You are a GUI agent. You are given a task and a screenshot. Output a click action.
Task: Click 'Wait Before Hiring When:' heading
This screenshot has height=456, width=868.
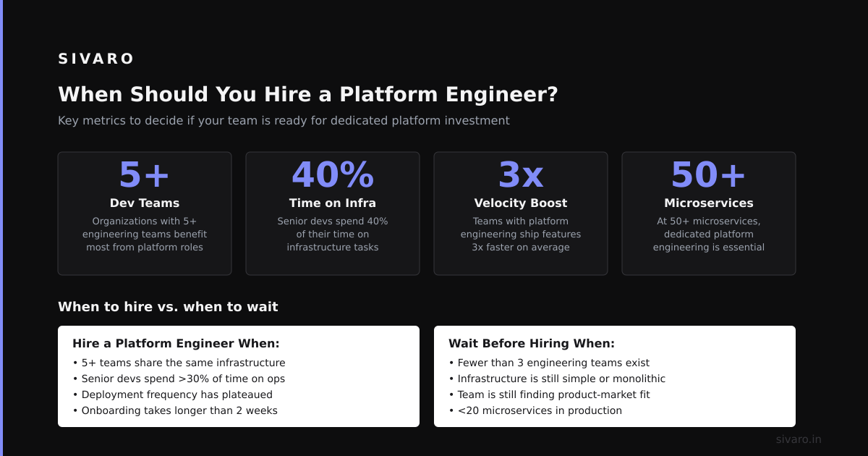(532, 344)
